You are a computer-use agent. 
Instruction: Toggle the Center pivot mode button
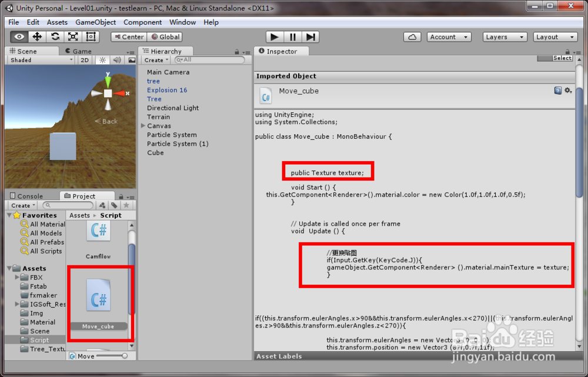tap(129, 37)
